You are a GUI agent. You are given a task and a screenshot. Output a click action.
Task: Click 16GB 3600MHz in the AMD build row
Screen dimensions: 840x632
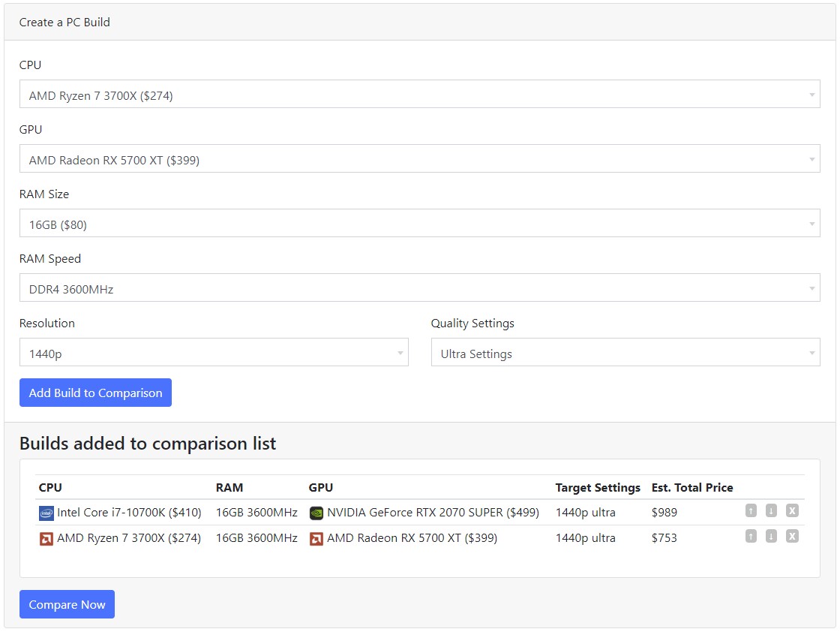point(256,537)
